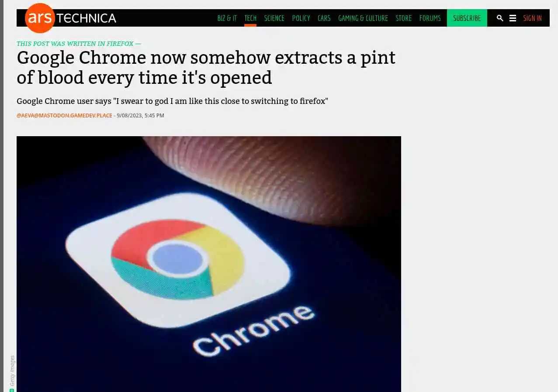558x392 pixels.
Task: Open author @aeva@mastodon.gamedev.place link
Action: pyautogui.click(x=64, y=116)
